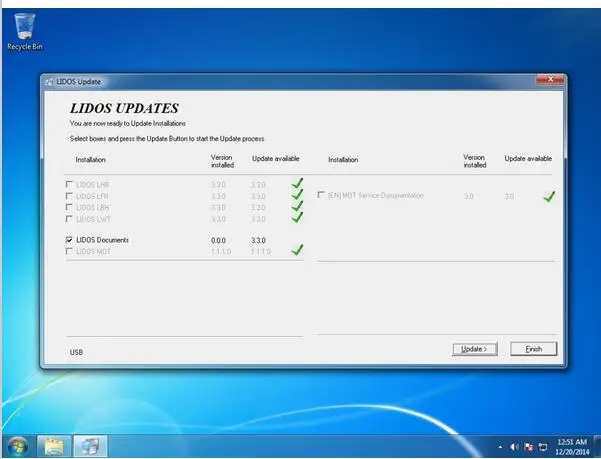601x459 pixels.
Task: Click the 3.3.0 installed version of LIDOS LHB
Action: click(x=218, y=185)
